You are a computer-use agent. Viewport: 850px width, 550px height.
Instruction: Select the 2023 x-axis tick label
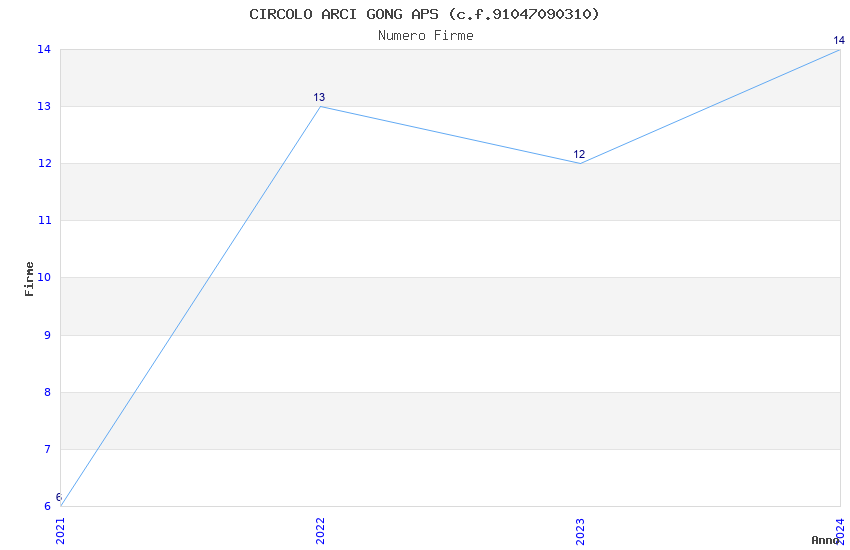(x=580, y=530)
